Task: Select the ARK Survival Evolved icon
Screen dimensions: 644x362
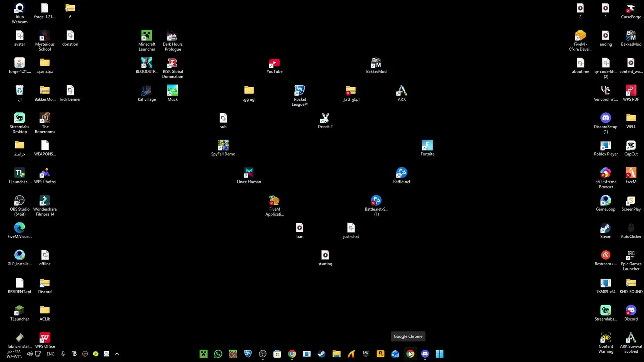Action: click(631, 343)
